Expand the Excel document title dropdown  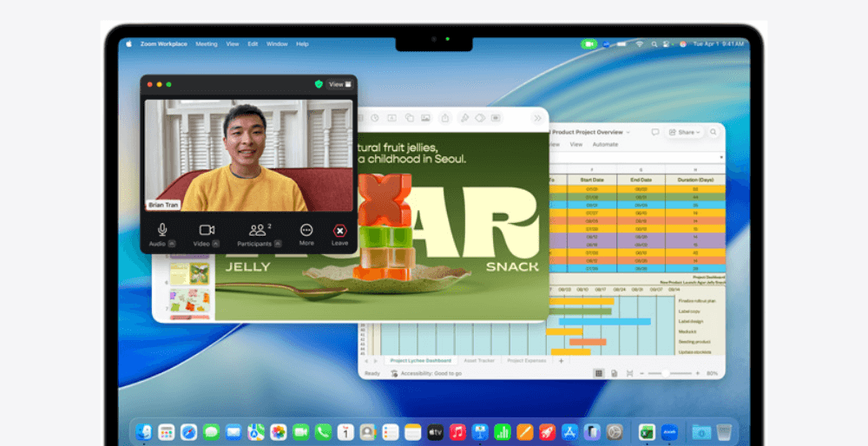tap(628, 132)
